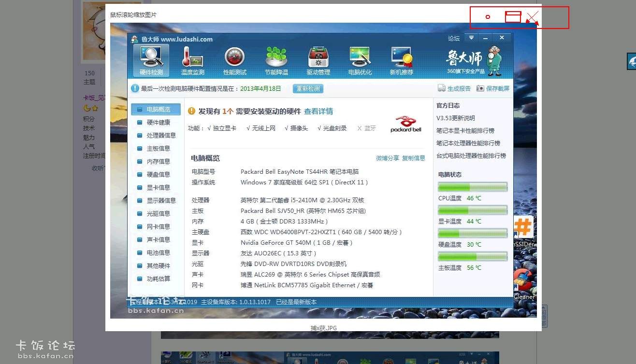Click the CPU温度 green progress bar
This screenshot has height=364, width=636.
473,187
